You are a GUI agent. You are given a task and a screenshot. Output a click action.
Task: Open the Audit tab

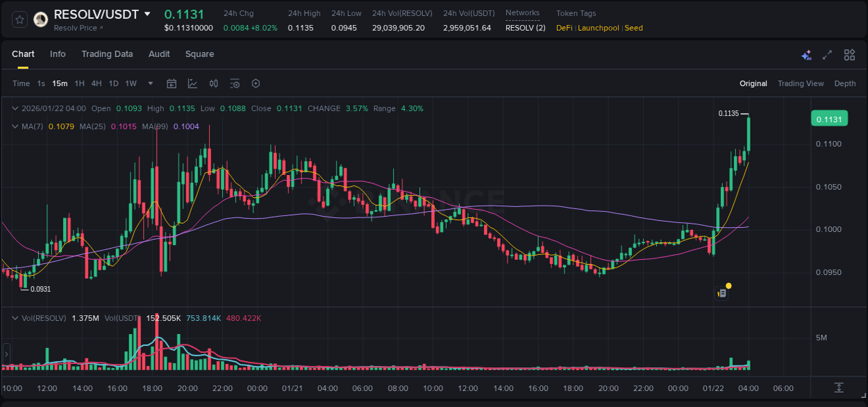[x=159, y=54]
